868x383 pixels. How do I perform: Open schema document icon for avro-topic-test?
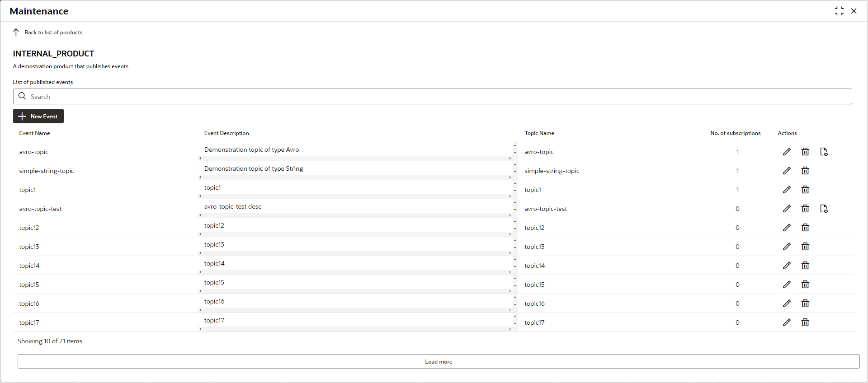pyautogui.click(x=824, y=209)
